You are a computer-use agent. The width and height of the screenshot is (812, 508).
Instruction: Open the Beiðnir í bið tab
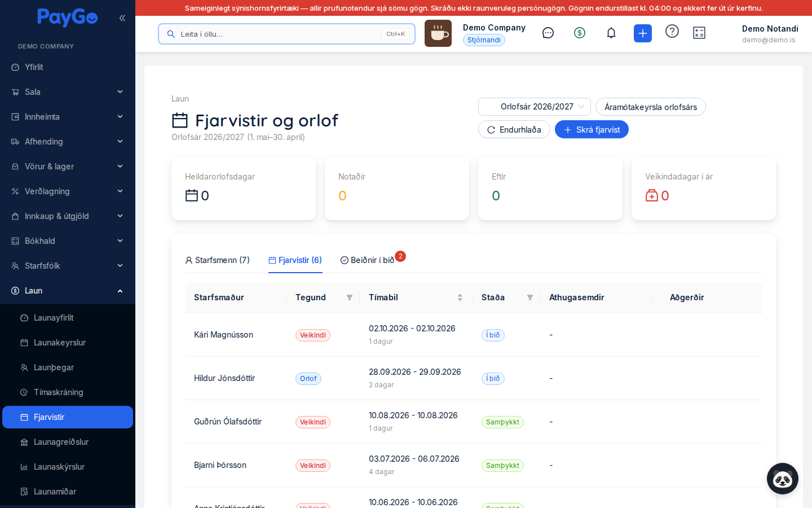pyautogui.click(x=368, y=260)
